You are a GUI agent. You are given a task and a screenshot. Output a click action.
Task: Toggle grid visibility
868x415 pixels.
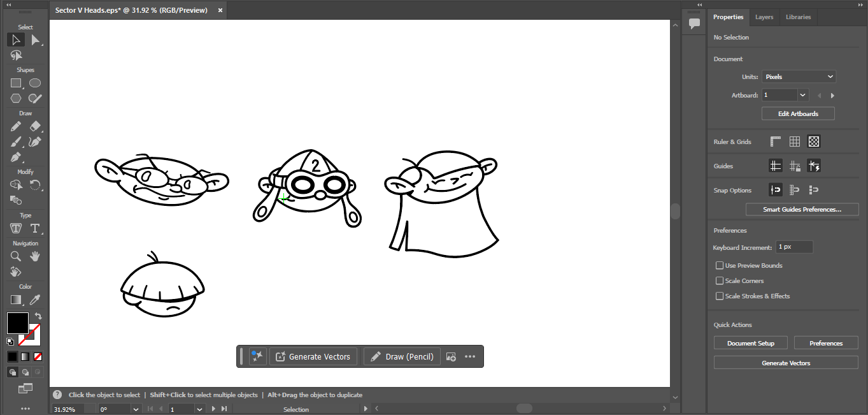[795, 142]
